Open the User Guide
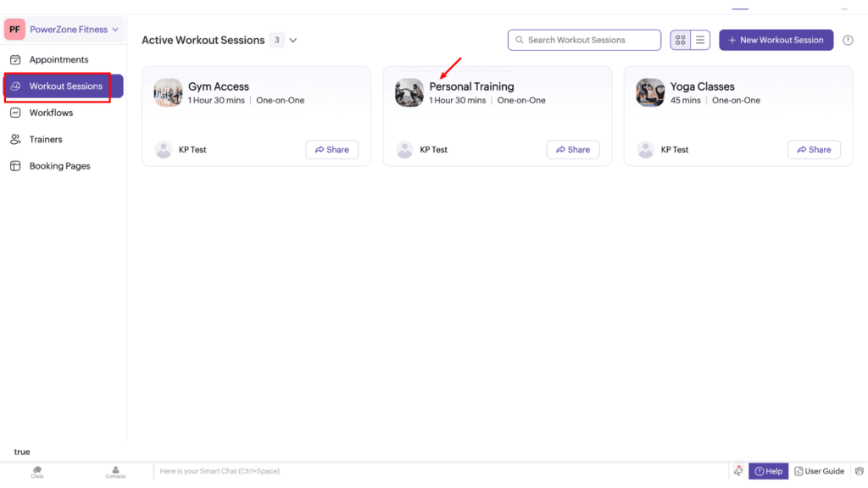Image resolution: width=868 pixels, height=488 pixels. (819, 471)
